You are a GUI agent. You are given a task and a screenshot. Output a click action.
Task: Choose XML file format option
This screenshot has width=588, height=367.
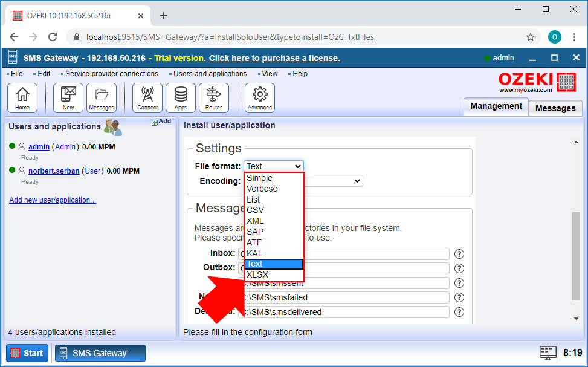click(x=273, y=221)
